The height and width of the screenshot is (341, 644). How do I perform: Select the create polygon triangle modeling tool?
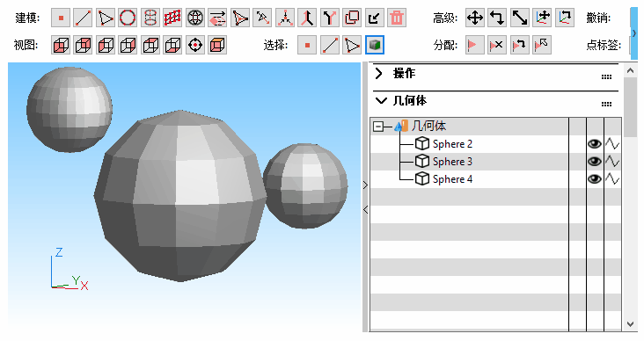coord(106,18)
